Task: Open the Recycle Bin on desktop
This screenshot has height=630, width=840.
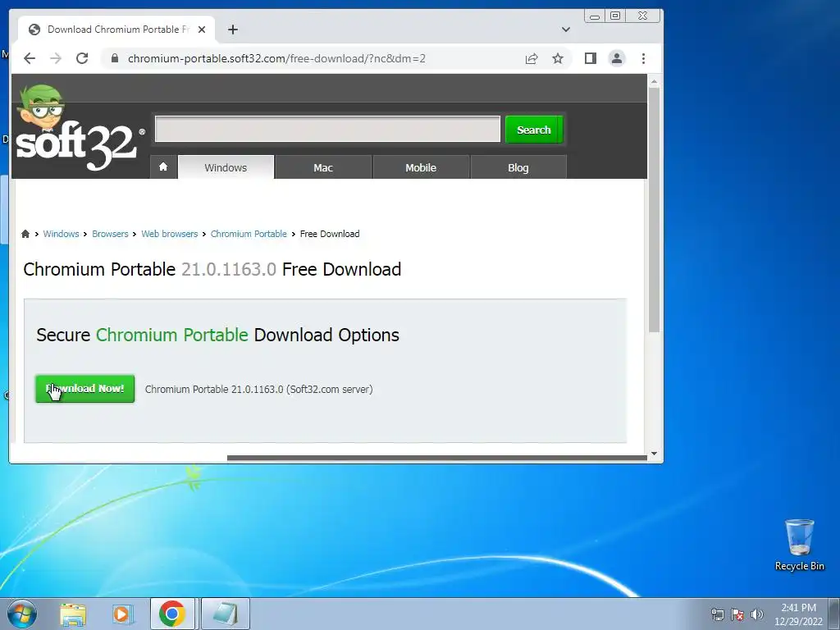Action: 799,545
